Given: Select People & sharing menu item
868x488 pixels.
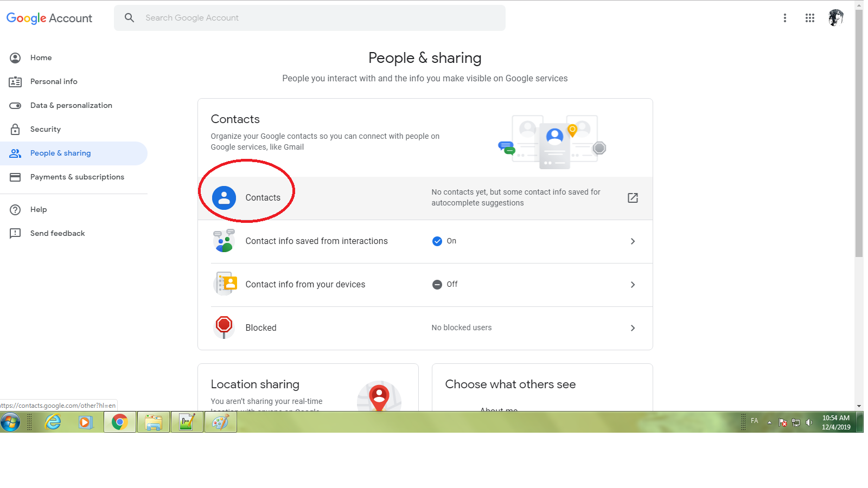Looking at the screenshot, I should pyautogui.click(x=74, y=153).
